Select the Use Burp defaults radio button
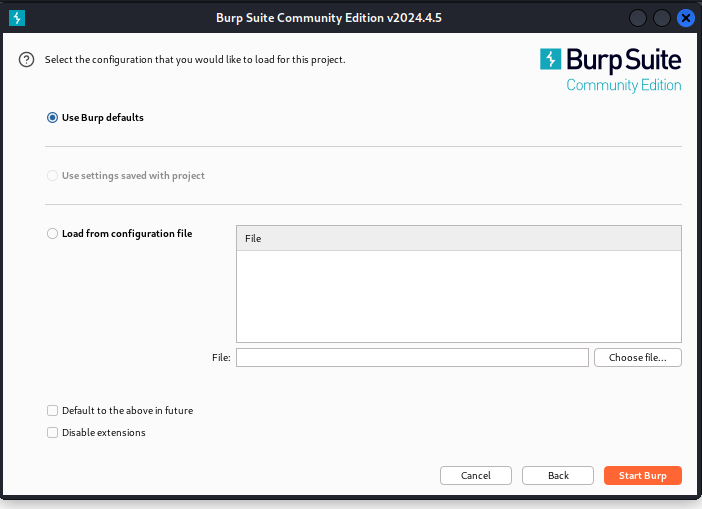702x509 pixels. (x=52, y=118)
